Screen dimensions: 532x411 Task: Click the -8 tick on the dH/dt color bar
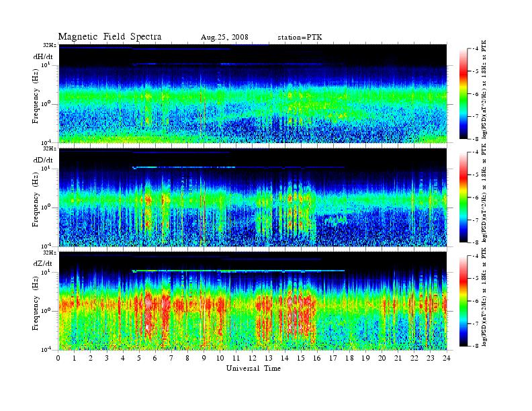coord(476,139)
